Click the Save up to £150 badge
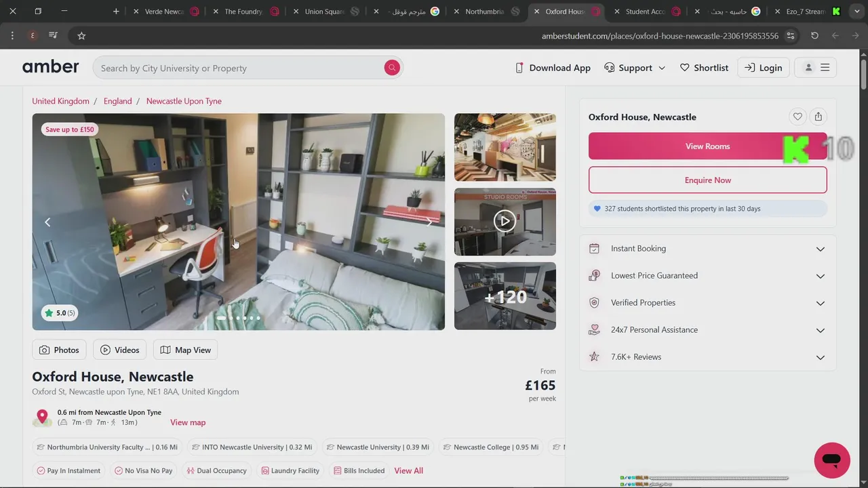 pos(70,129)
